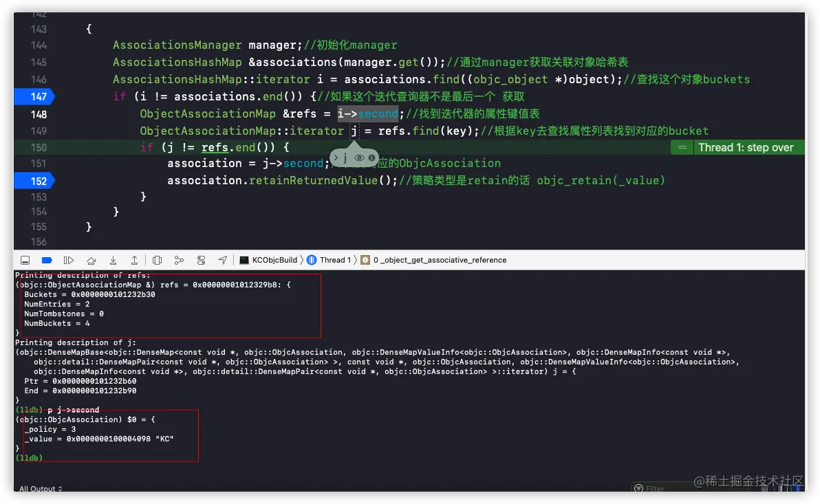Click the Quick Look eye icon for j
Image resolution: width=820 pixels, height=504 pixels.
click(x=359, y=157)
